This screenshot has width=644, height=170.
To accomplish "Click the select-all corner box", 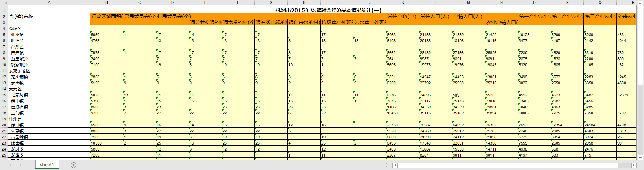I will [4, 2].
